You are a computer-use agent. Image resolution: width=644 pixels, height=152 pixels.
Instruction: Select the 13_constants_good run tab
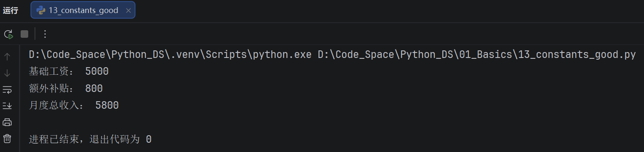[x=83, y=10]
